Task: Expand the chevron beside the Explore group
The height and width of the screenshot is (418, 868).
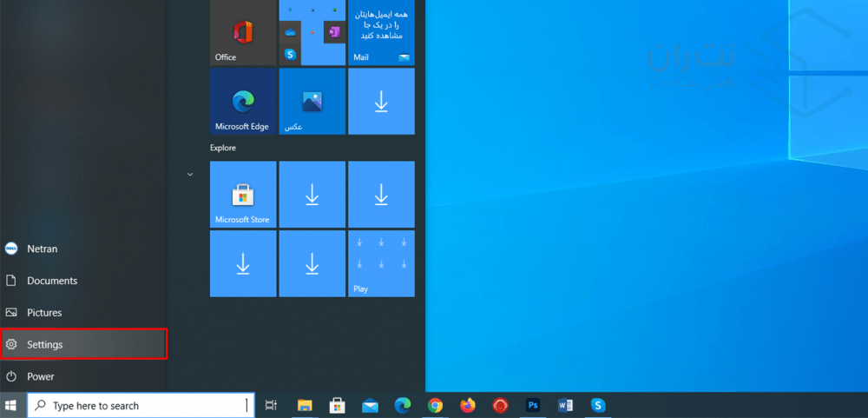Action: click(189, 175)
